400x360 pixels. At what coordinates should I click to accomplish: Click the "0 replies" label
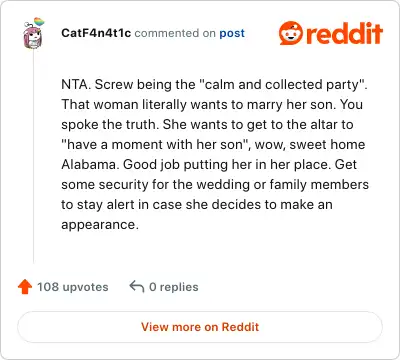[x=174, y=287]
